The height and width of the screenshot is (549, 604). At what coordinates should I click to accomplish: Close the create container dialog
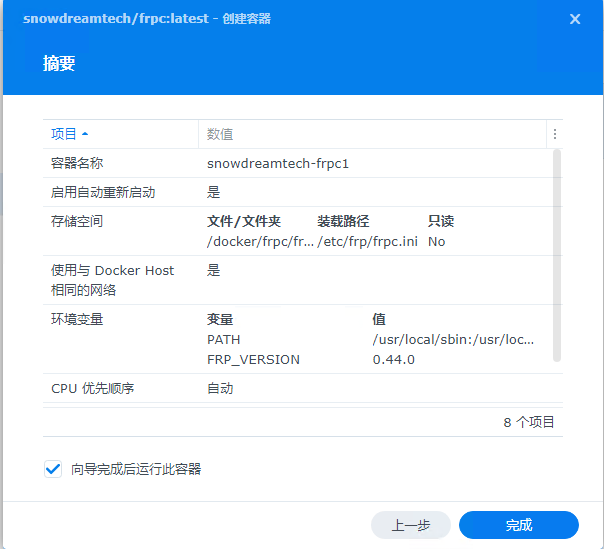[575, 19]
